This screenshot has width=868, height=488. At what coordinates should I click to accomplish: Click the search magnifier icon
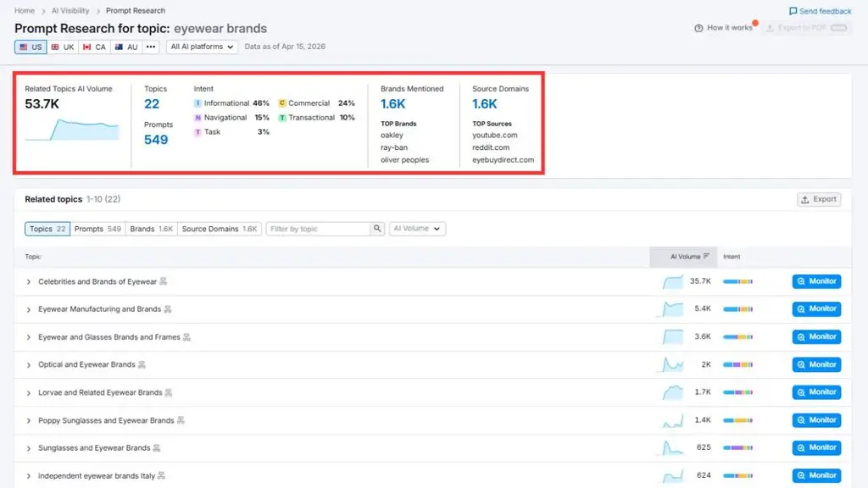pyautogui.click(x=377, y=229)
